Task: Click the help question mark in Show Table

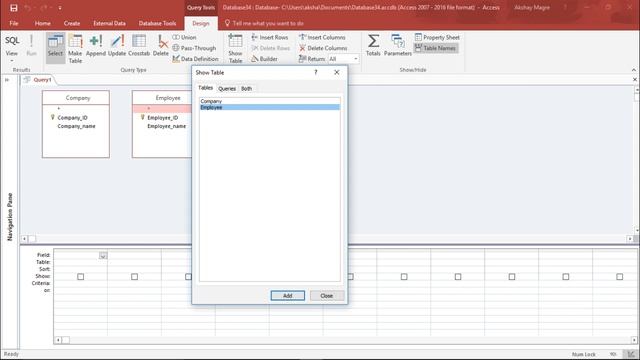Action: point(316,72)
